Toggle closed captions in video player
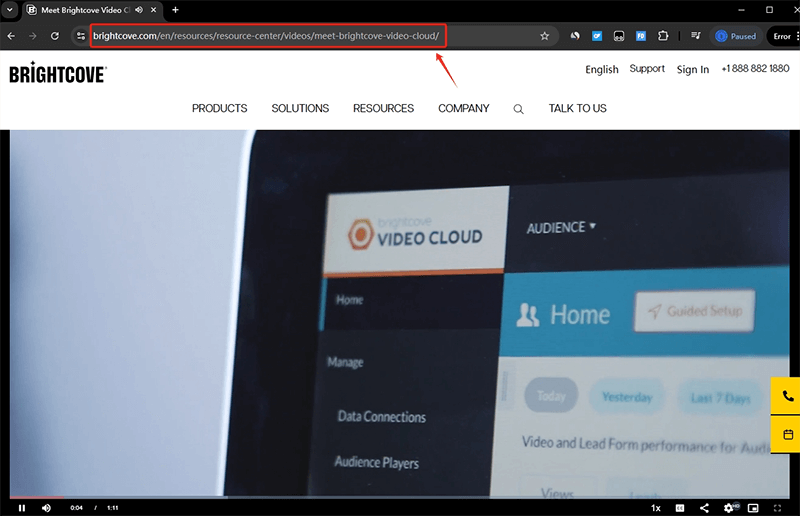This screenshot has height=516, width=800. tap(680, 508)
